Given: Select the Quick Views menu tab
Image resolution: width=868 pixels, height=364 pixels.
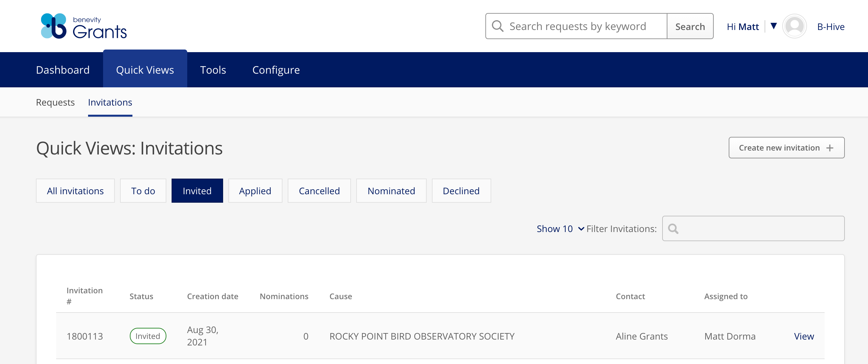Looking at the screenshot, I should [145, 69].
